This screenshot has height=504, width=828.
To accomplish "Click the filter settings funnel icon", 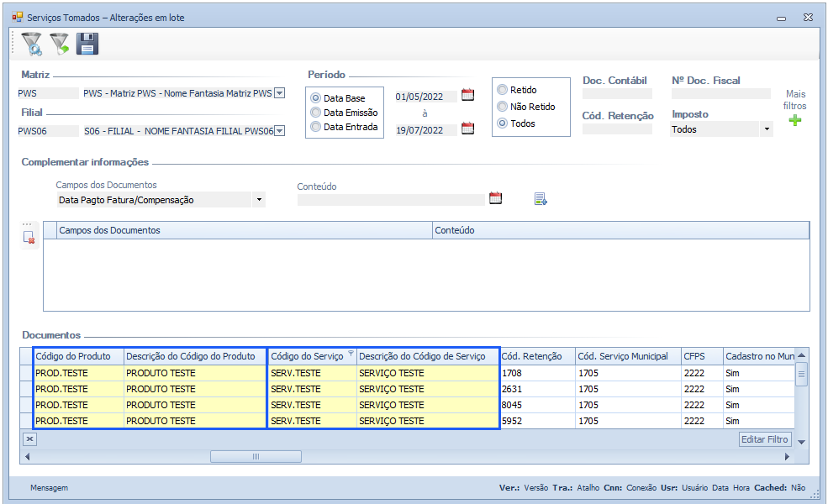I will click(x=31, y=45).
